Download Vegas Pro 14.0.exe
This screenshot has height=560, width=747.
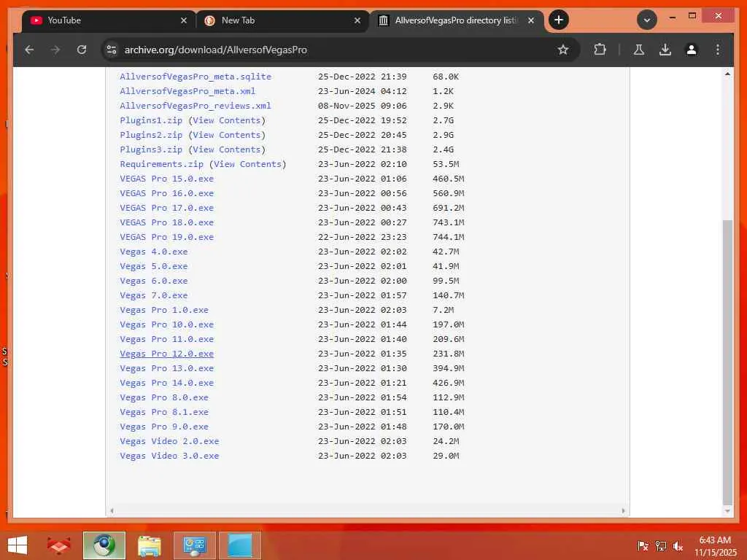tap(167, 383)
